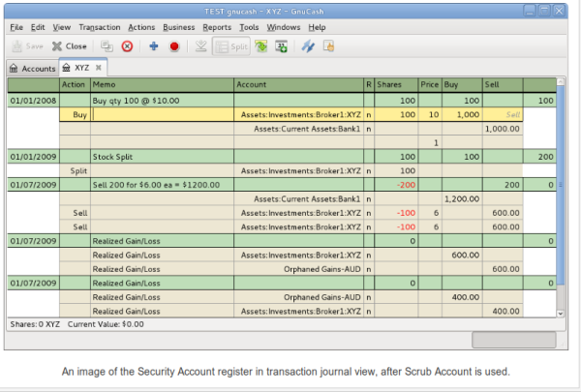
Task: Click the Close toolbar button
Action: click(x=70, y=46)
